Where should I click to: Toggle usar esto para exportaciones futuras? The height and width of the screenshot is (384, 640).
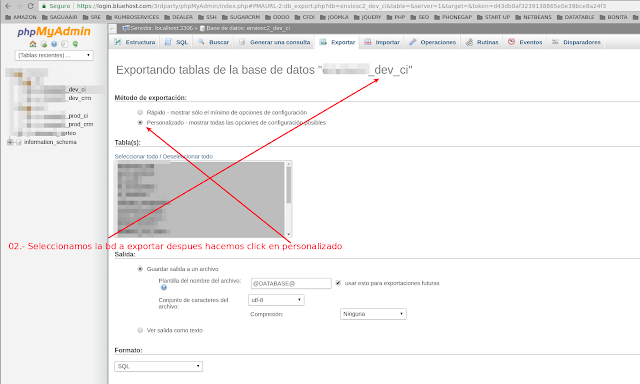[x=338, y=283]
